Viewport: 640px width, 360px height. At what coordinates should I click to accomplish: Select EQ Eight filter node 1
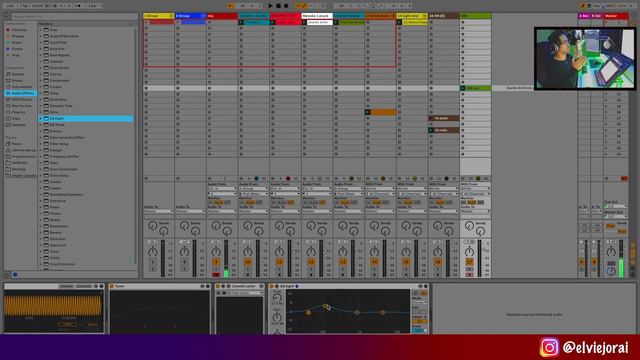309,312
